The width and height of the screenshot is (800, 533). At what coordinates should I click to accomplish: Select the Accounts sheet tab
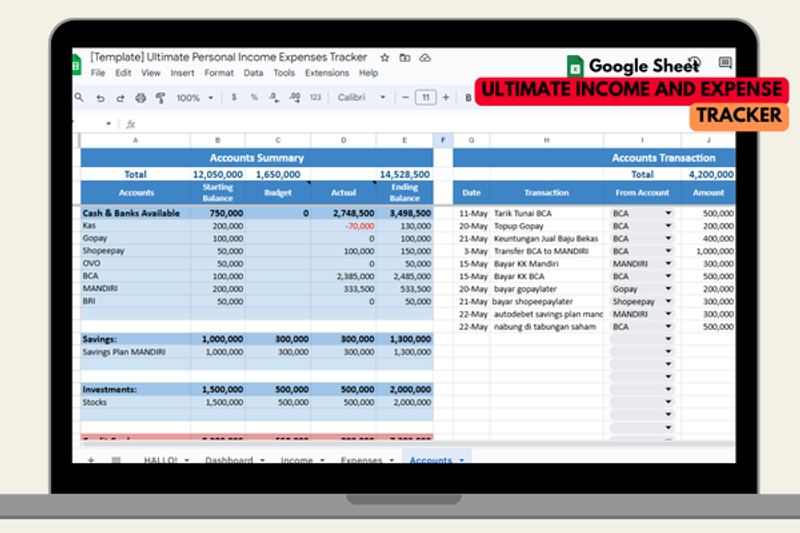click(x=436, y=457)
